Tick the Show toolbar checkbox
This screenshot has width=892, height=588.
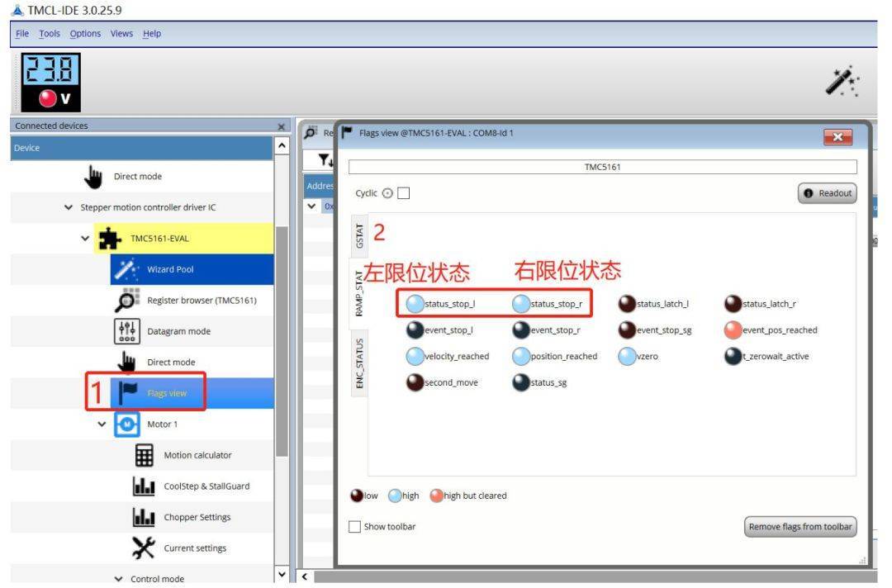354,527
